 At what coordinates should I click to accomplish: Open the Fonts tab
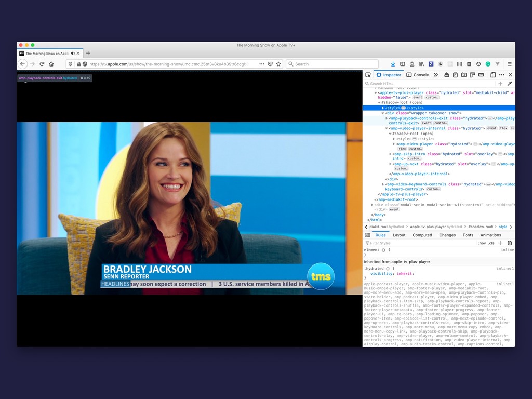tap(468, 235)
